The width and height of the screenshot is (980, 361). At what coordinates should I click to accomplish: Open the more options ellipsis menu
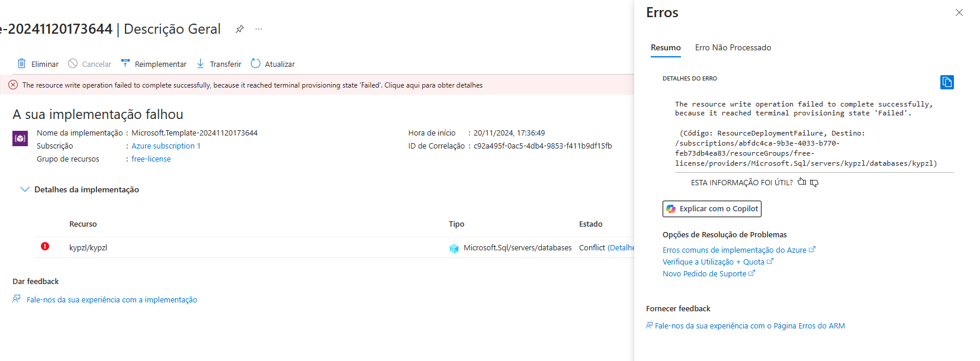tap(259, 29)
